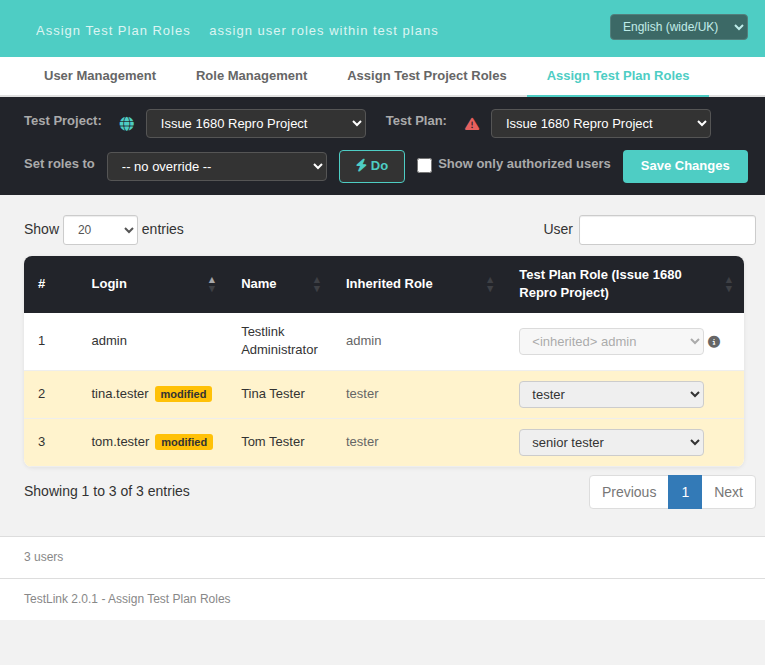Toggle Show only authorized users checkbox
765x665 pixels.
[424, 165]
